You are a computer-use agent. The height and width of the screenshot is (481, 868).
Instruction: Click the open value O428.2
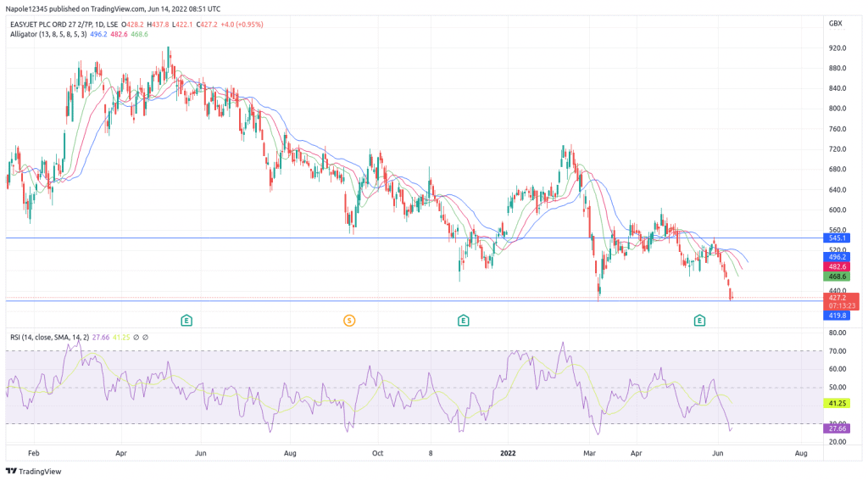133,25
